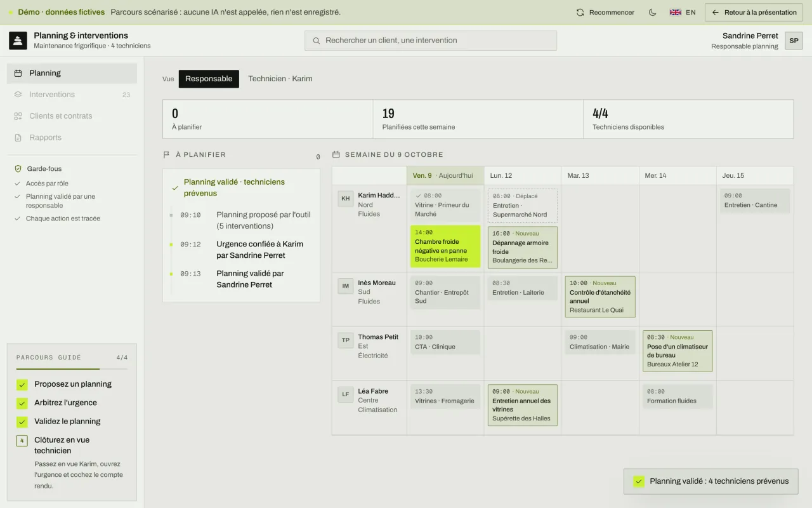Open the 08:00 Formation fluides card
The image size is (812, 508).
tap(678, 396)
